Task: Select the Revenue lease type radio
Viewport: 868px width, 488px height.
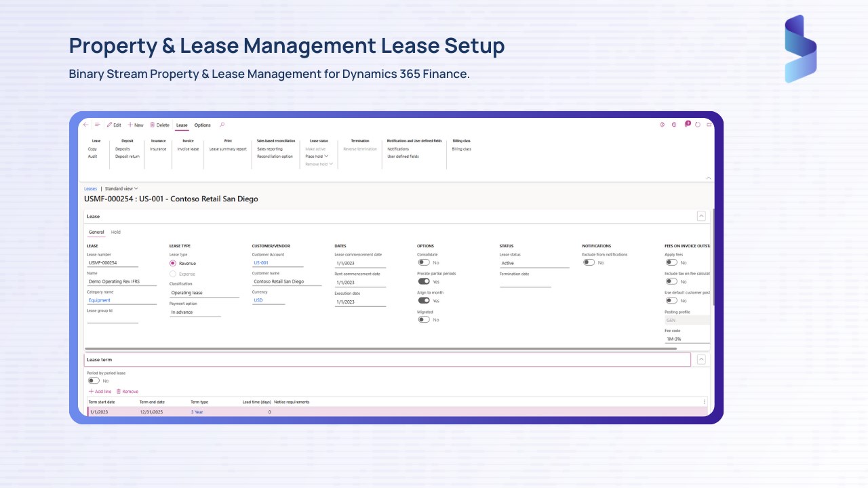Action: pyautogui.click(x=173, y=263)
